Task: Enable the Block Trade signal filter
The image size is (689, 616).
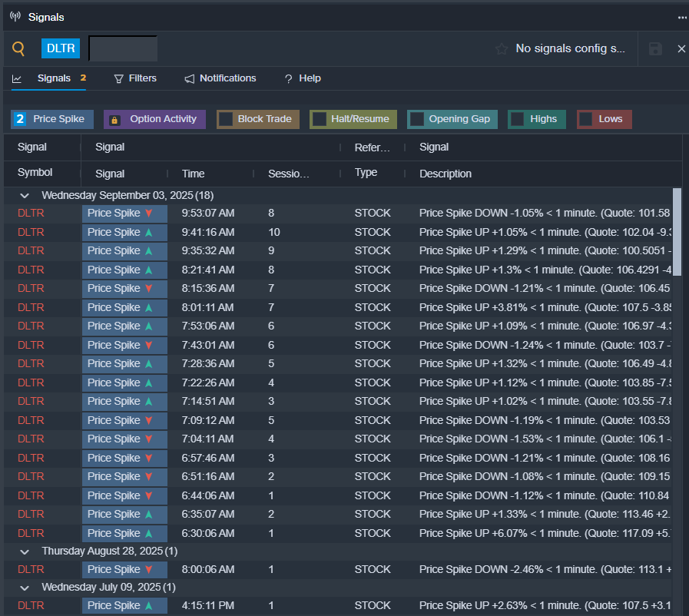Action: pyautogui.click(x=258, y=119)
